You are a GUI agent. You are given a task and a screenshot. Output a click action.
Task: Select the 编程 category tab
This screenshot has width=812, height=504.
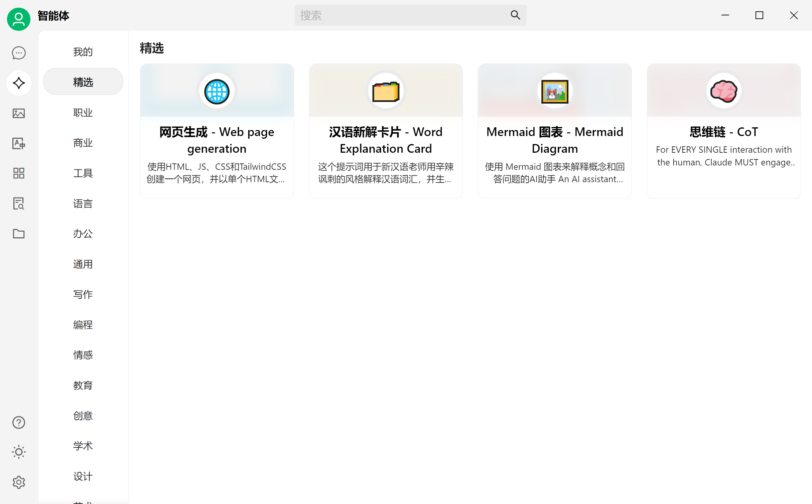(x=83, y=325)
